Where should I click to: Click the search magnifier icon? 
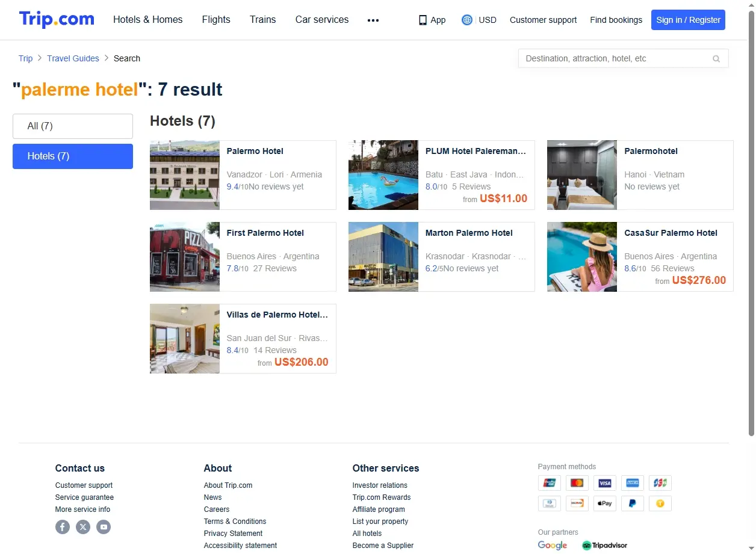coord(716,59)
